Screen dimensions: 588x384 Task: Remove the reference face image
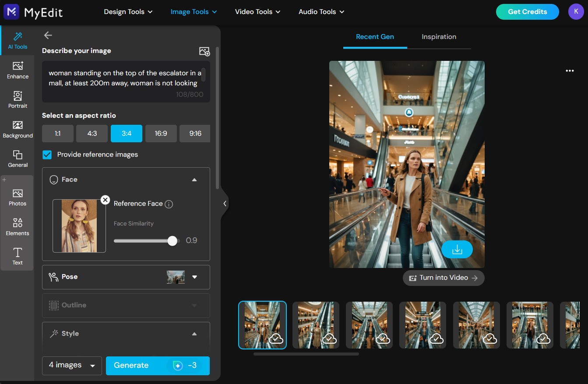pyautogui.click(x=105, y=200)
